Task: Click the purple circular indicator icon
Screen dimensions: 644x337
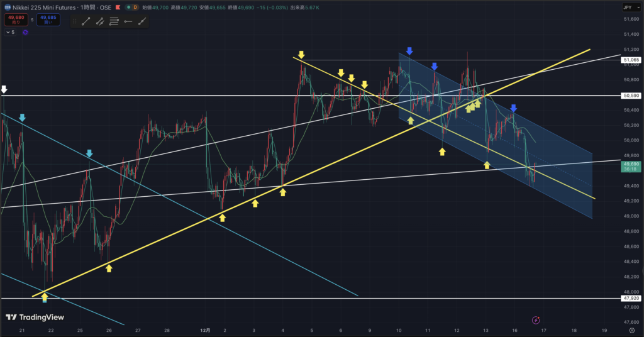Action: (x=25, y=32)
